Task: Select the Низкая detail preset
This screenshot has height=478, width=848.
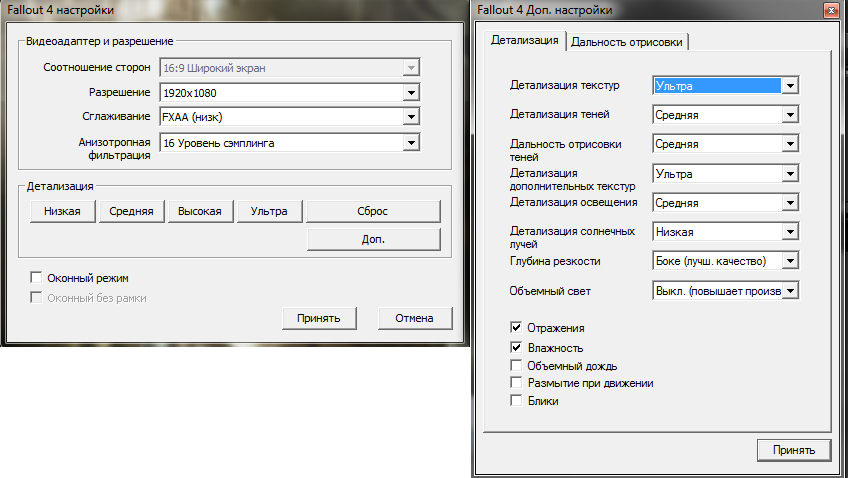Action: [x=62, y=211]
